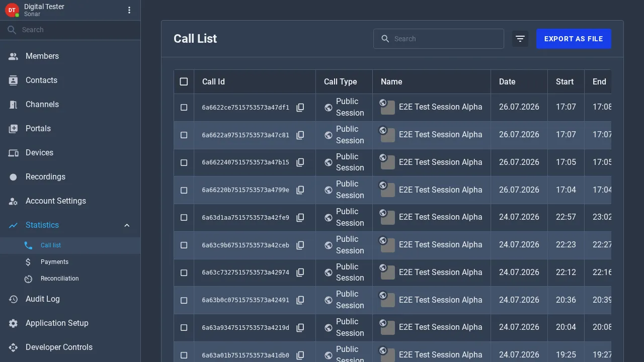Open the Members page
This screenshot has width=644, height=362.
tap(70, 56)
